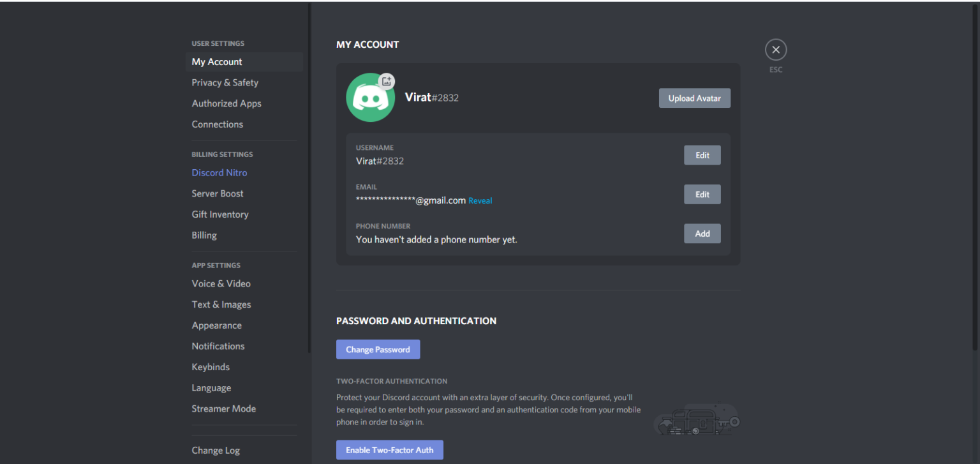Open Server Boost settings

pyautogui.click(x=217, y=193)
